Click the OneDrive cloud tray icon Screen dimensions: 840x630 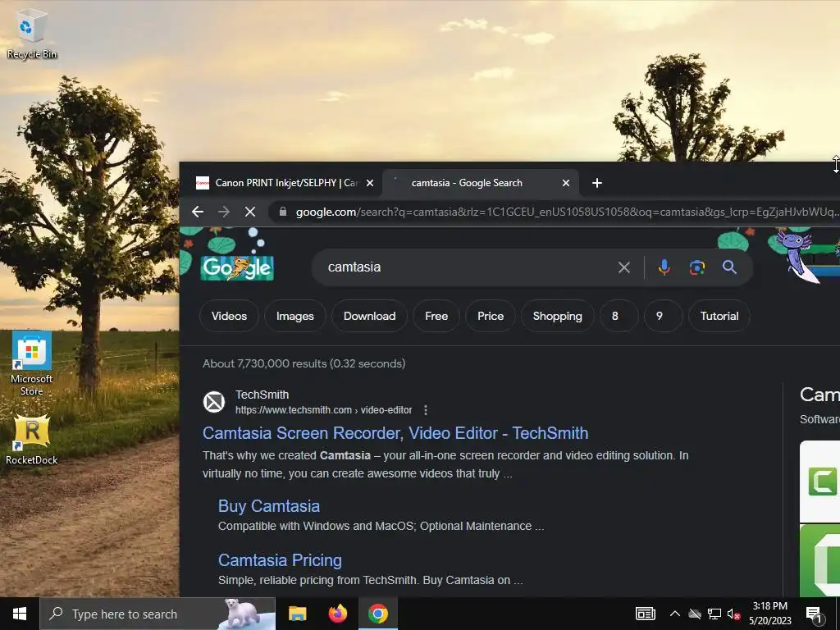(x=695, y=614)
